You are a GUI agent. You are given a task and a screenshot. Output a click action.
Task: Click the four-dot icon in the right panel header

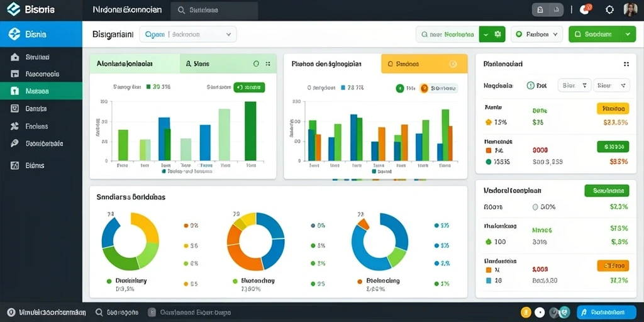pos(626,64)
